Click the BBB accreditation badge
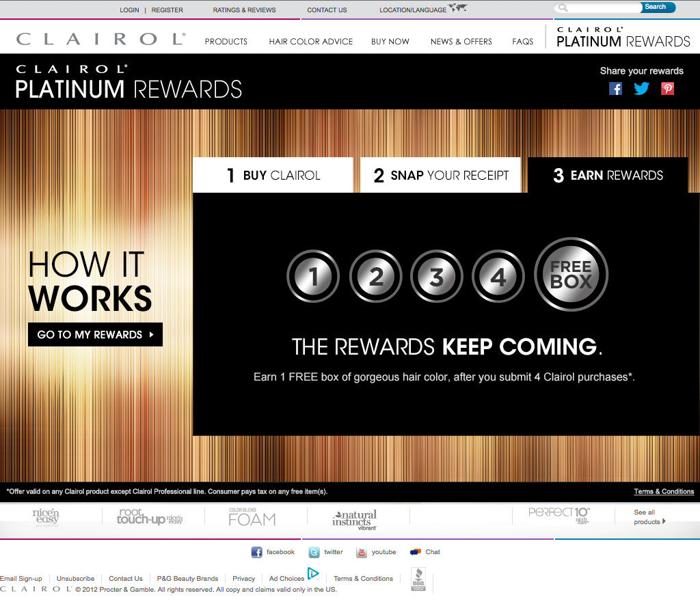This screenshot has width=700, height=602. [x=418, y=579]
